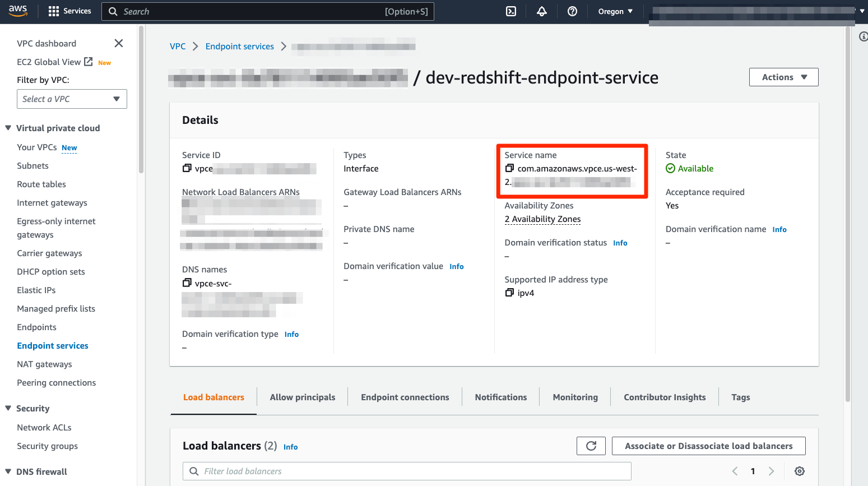Focus the Filter load balancers field
868x486 pixels.
coord(407,471)
